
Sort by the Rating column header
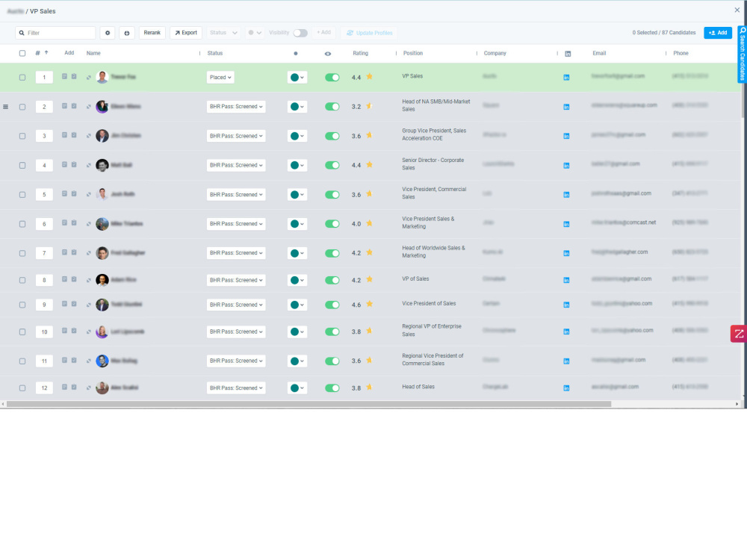click(x=360, y=53)
